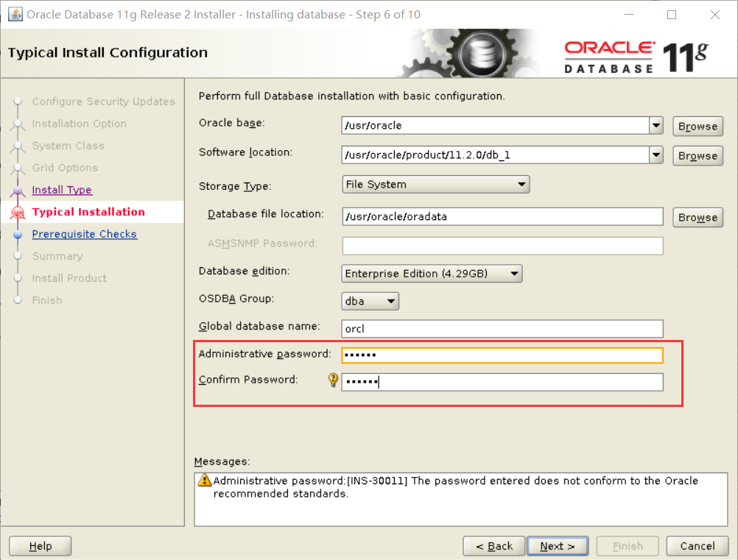Click the System Class step label
The height and width of the screenshot is (560, 738).
pos(68,146)
